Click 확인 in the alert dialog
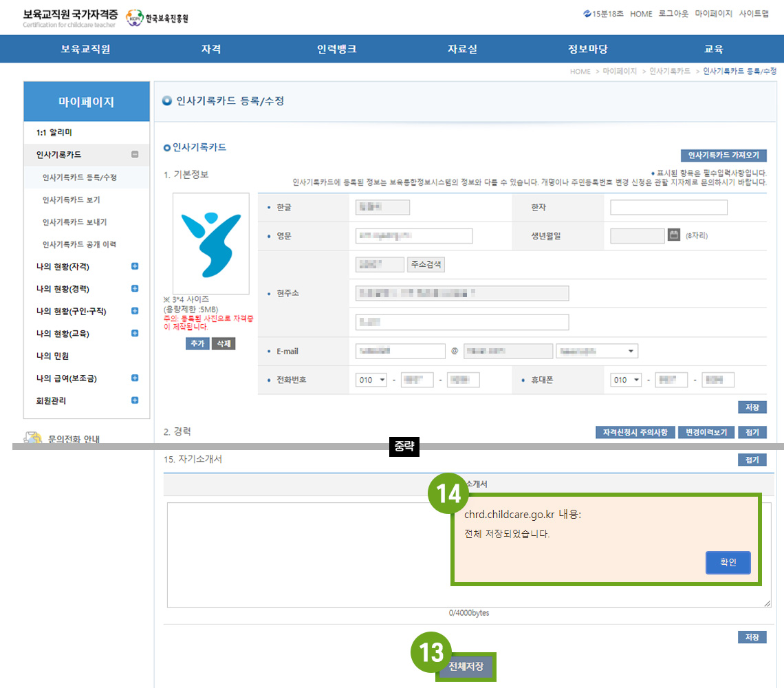Image resolution: width=784 pixels, height=688 pixels. click(x=728, y=562)
